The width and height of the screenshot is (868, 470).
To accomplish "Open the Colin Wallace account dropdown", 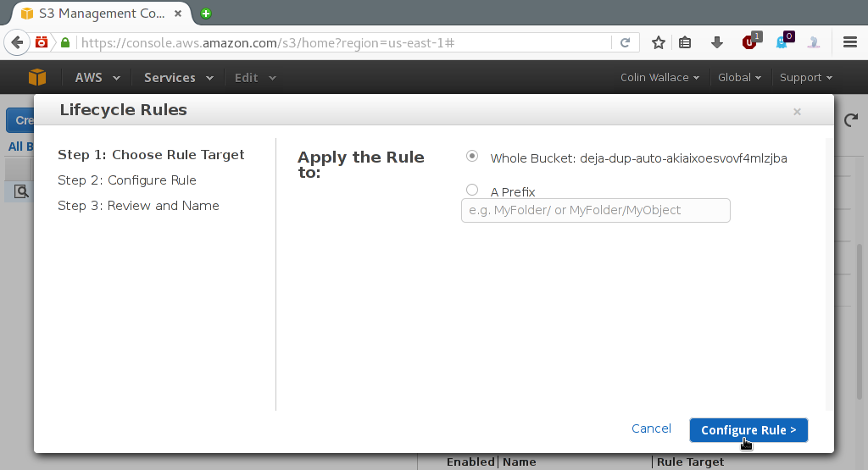I will point(659,77).
